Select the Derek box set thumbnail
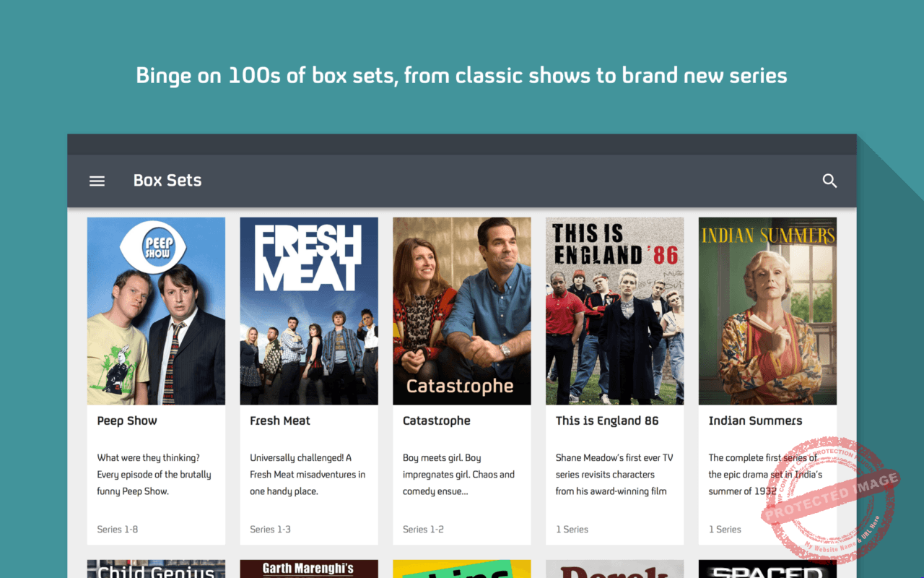Viewport: 924px width, 578px height. 615,569
